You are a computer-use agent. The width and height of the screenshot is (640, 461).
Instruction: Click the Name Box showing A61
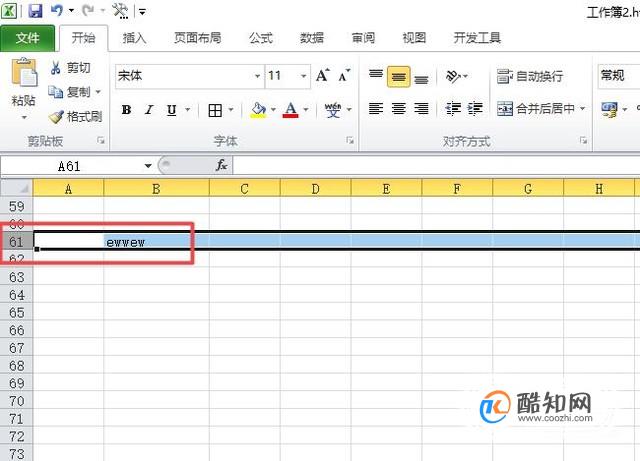tap(69, 166)
